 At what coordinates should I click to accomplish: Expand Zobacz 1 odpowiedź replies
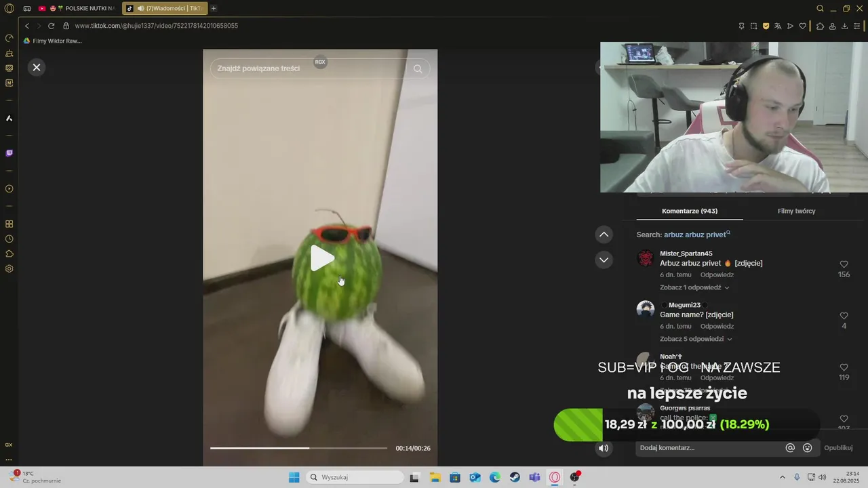pyautogui.click(x=694, y=287)
